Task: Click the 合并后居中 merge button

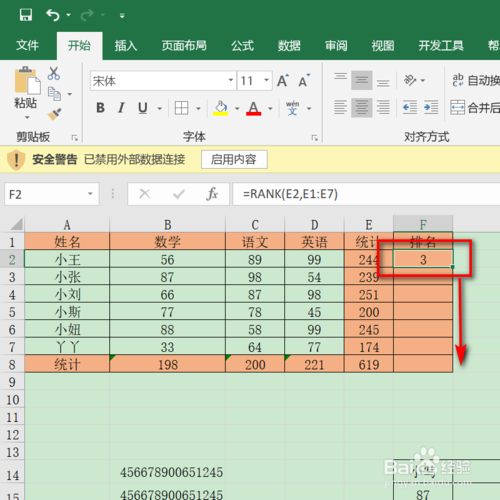Action: [x=475, y=107]
